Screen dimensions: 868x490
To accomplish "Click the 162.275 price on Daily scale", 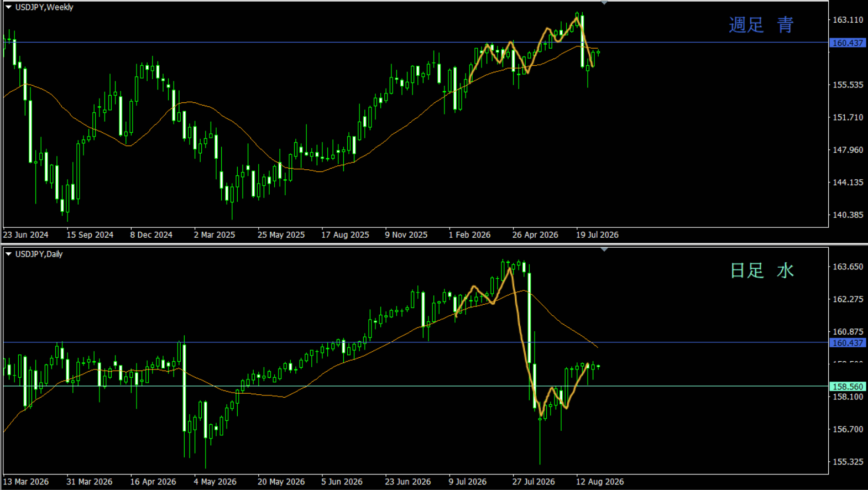I will pyautogui.click(x=848, y=299).
